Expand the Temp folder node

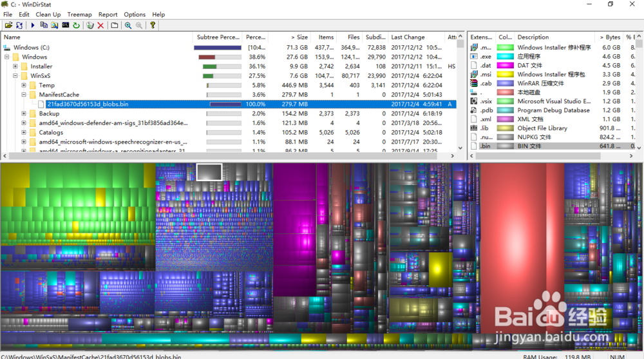24,85
